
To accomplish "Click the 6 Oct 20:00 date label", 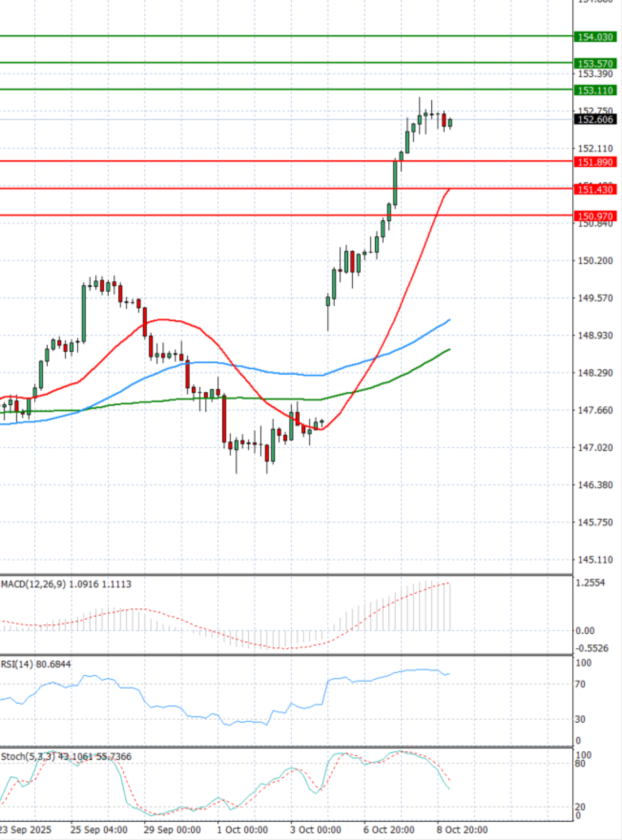I will pos(389,830).
